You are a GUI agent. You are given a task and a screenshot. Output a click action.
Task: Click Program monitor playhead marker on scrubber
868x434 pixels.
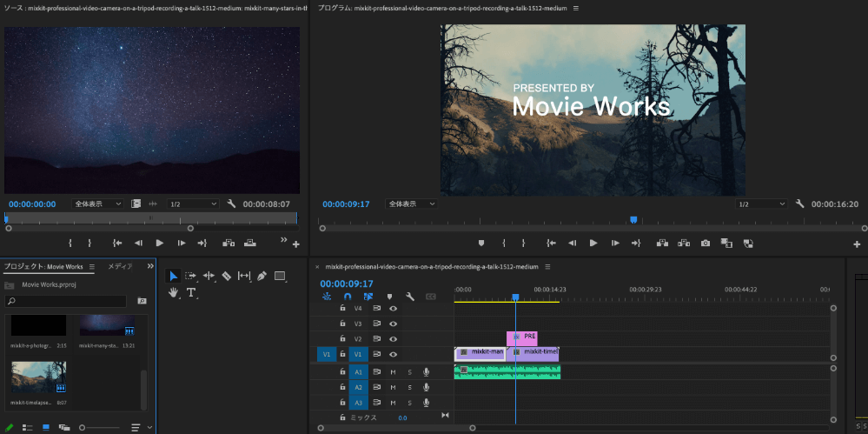[633, 220]
